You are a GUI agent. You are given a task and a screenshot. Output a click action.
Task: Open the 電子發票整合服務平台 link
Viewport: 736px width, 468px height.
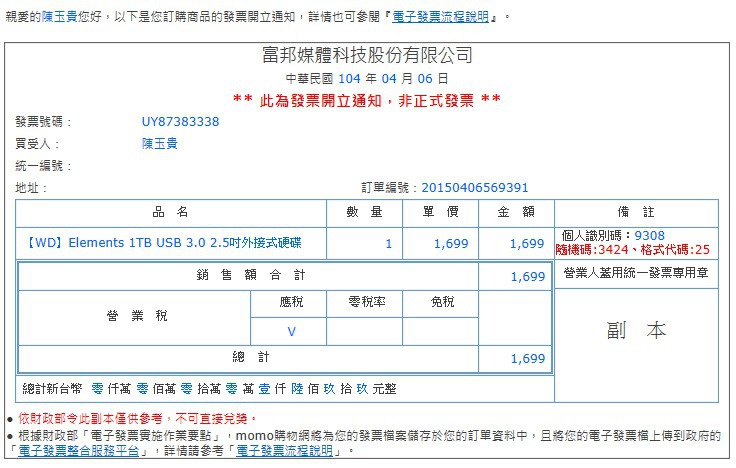point(79,451)
